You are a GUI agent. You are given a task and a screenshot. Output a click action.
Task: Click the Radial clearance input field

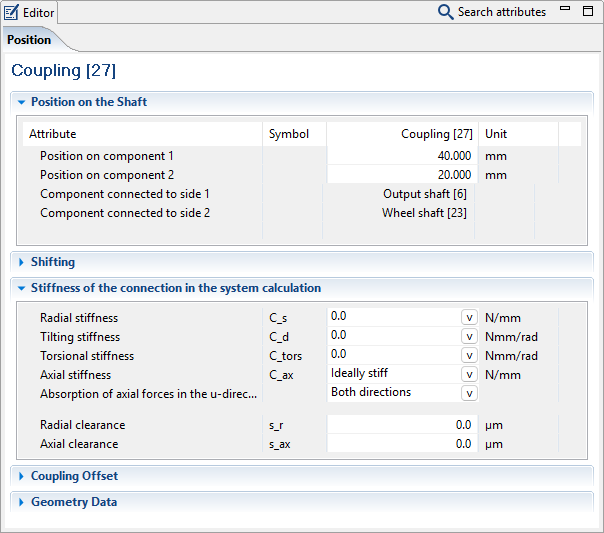click(402, 425)
